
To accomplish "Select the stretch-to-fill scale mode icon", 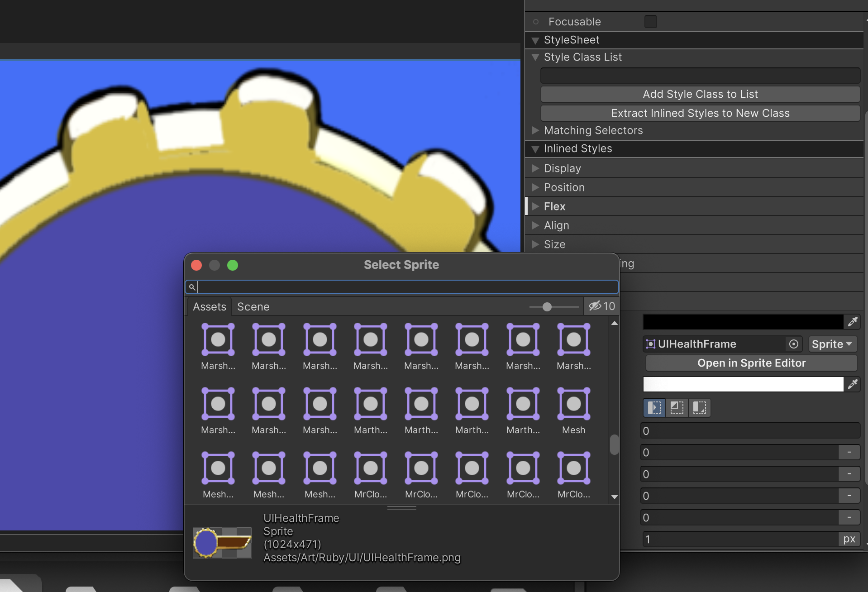I will (x=654, y=408).
